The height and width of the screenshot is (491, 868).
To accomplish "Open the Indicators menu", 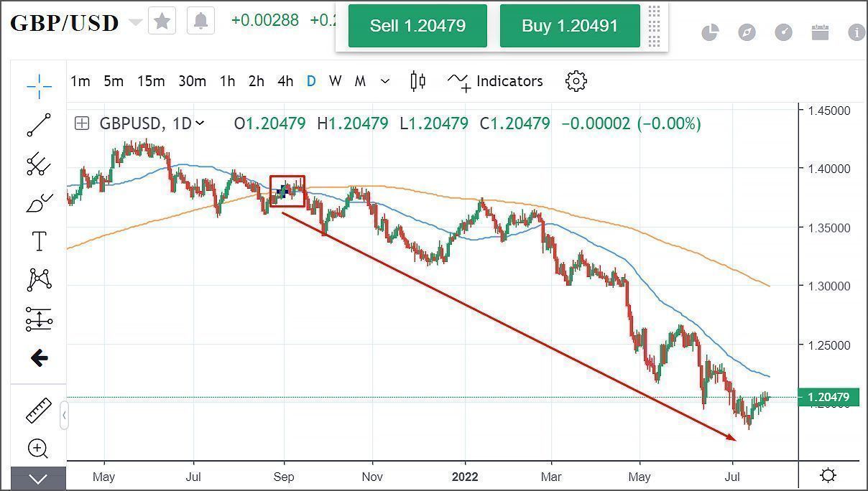I will click(496, 81).
